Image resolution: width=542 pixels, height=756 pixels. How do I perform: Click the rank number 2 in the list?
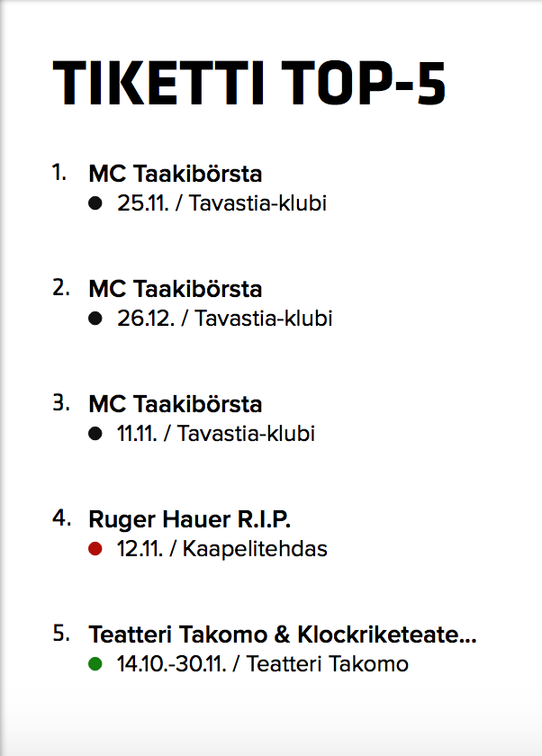click(x=60, y=287)
